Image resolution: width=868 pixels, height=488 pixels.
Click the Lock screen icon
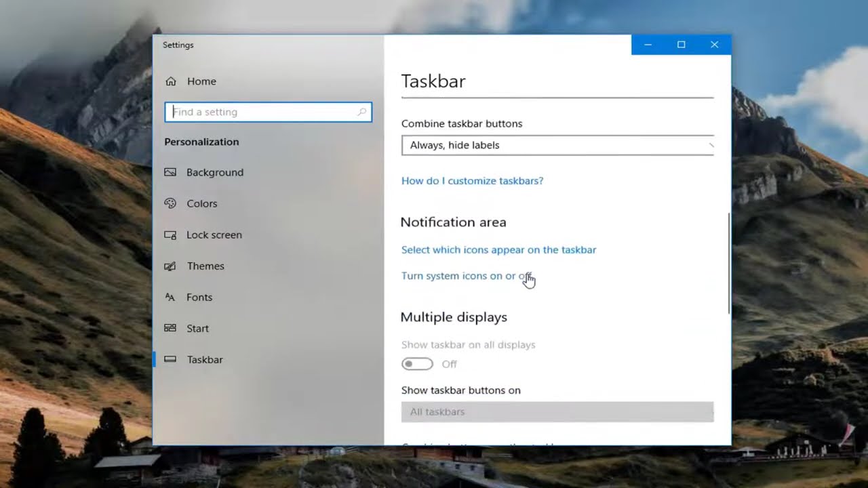tap(170, 235)
